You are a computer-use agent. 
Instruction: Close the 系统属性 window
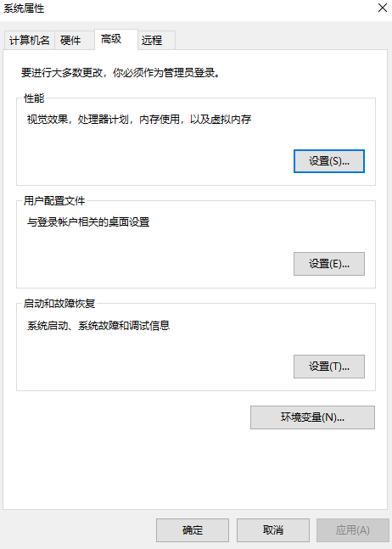tap(383, 8)
